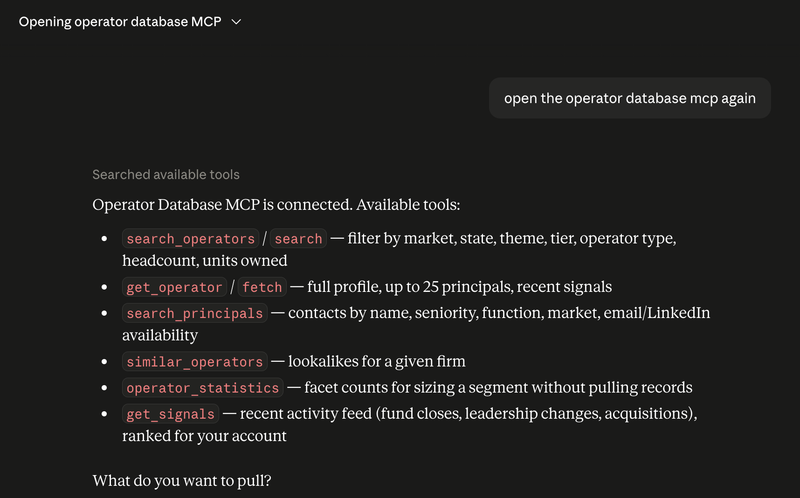Image resolution: width=800 pixels, height=498 pixels.
Task: Click the 'What do you want to pull?' text
Action: 182,481
